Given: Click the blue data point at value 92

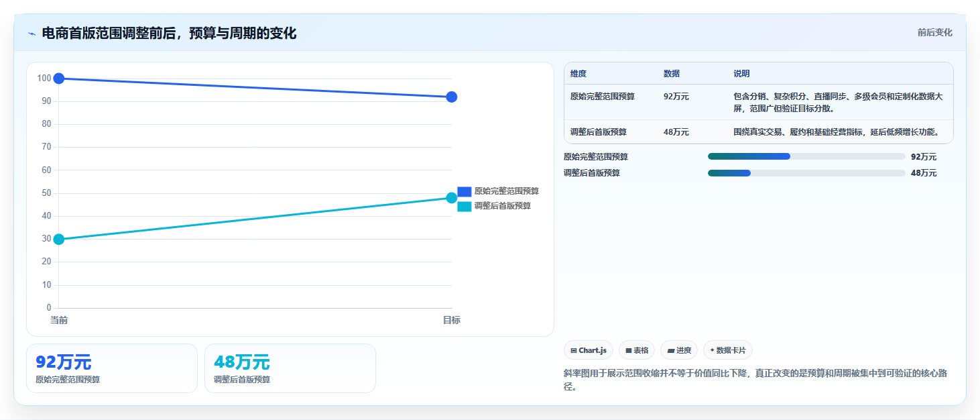Looking at the screenshot, I should click(x=452, y=97).
